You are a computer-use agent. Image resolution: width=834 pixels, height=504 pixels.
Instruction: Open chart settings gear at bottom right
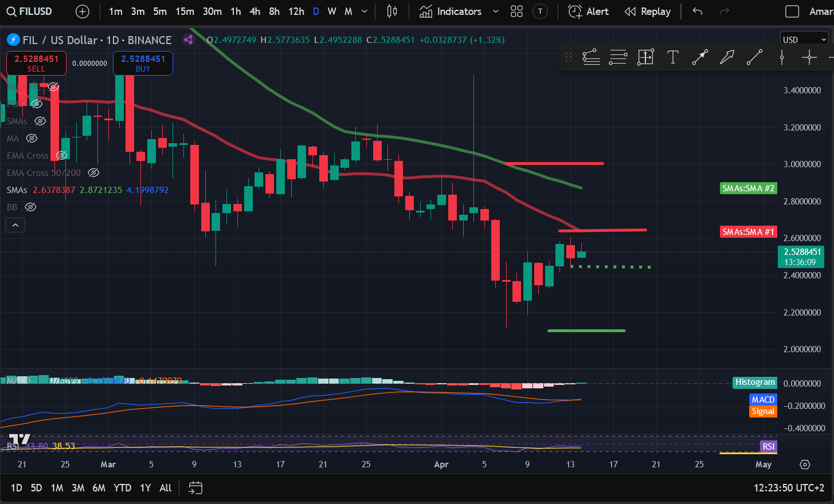point(805,464)
